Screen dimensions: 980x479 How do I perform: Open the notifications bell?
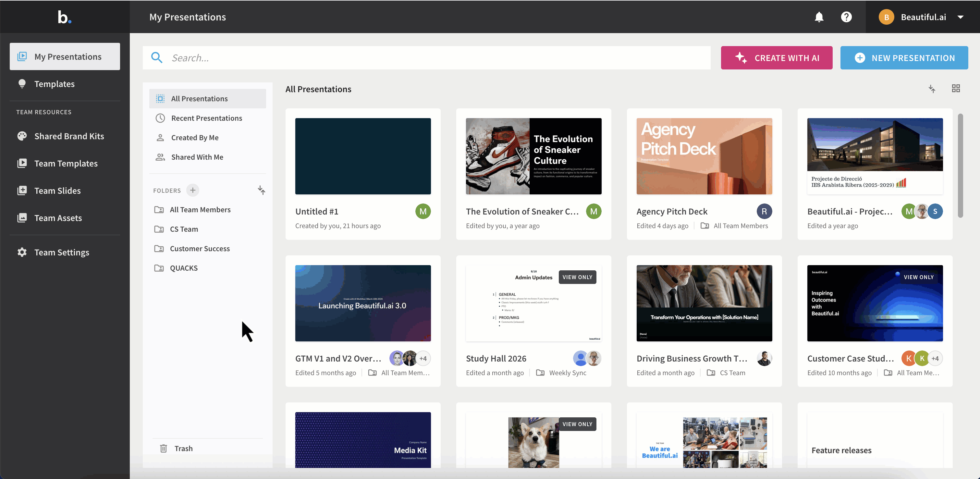(x=819, y=17)
